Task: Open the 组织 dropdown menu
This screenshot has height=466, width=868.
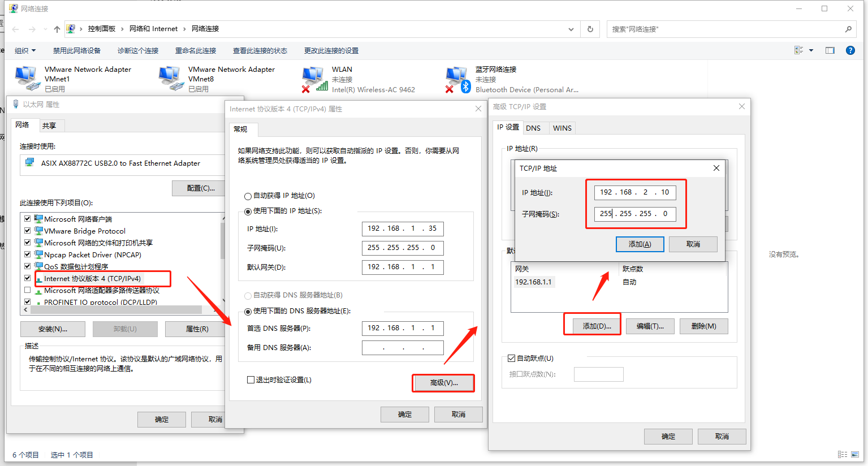Action: [25, 50]
